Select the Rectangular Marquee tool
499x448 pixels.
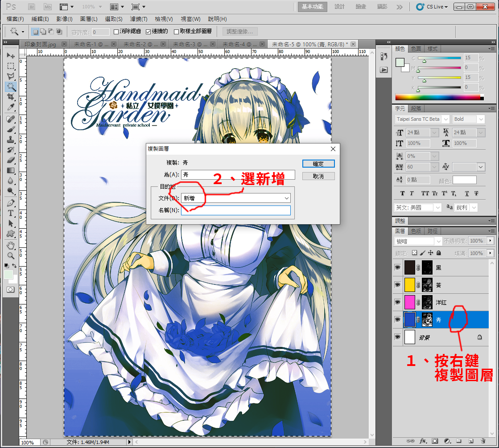[11, 66]
